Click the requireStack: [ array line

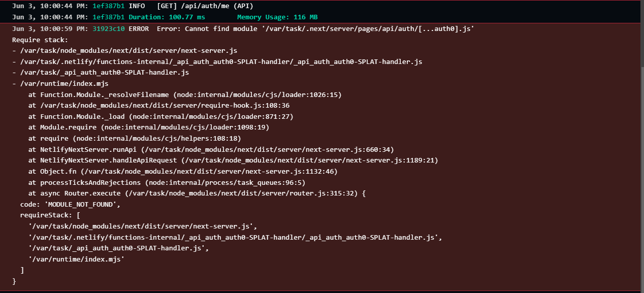tap(50, 215)
